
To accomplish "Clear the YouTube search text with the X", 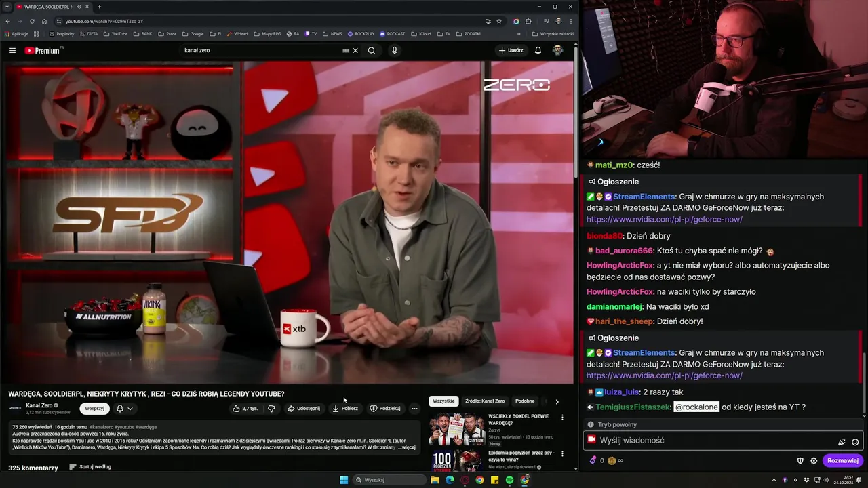I will (355, 50).
